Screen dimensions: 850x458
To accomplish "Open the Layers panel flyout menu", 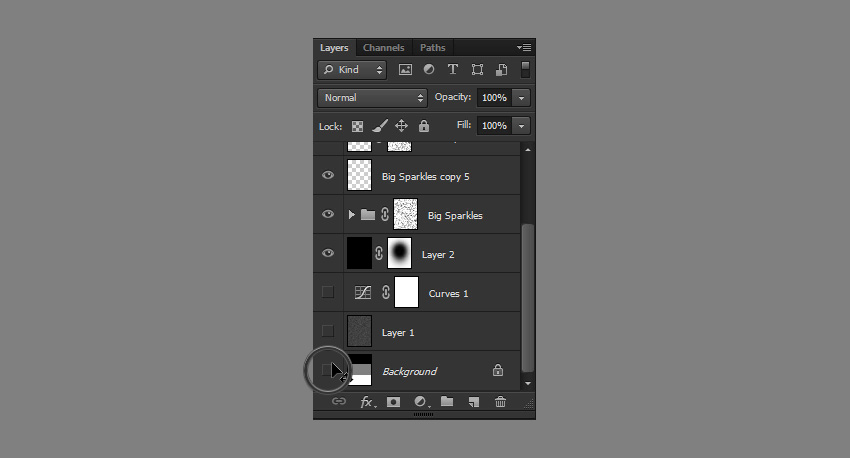I will [524, 48].
